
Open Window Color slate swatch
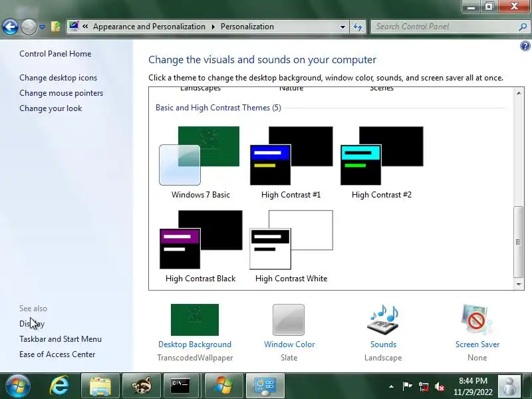click(289, 320)
